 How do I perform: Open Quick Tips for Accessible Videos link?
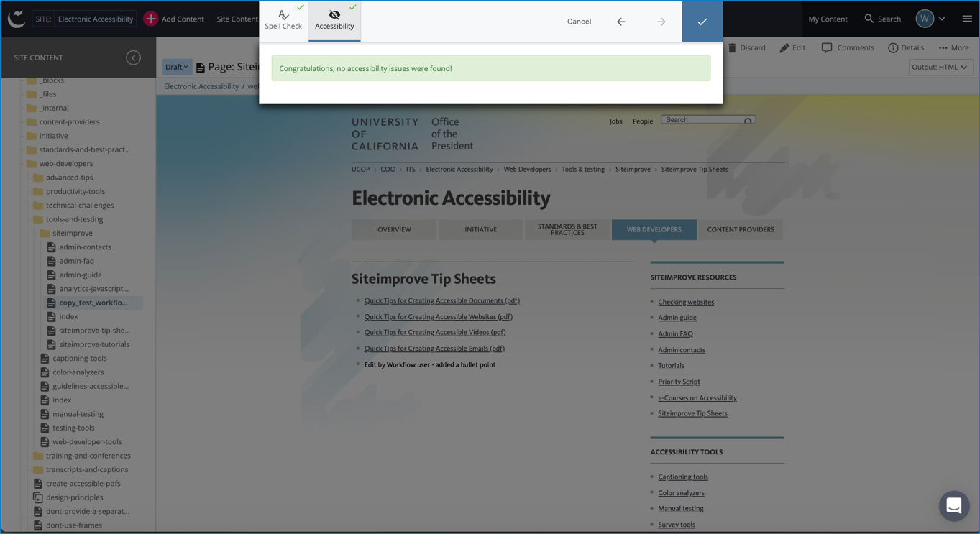click(435, 332)
